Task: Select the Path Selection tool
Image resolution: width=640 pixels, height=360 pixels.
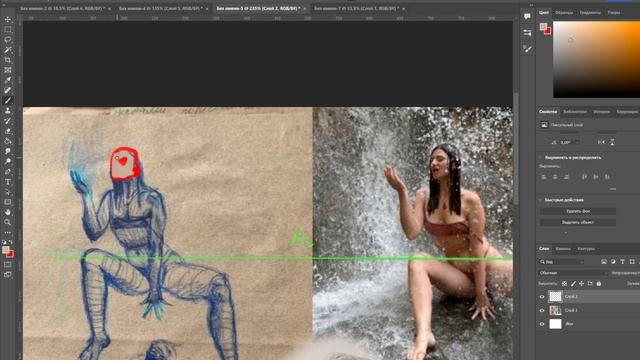Action: [8, 192]
